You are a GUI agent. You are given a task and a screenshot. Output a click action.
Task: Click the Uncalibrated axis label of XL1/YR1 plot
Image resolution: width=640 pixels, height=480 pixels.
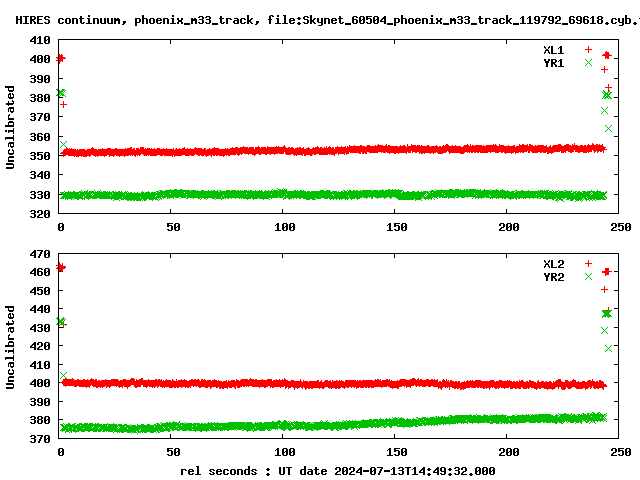(10, 127)
